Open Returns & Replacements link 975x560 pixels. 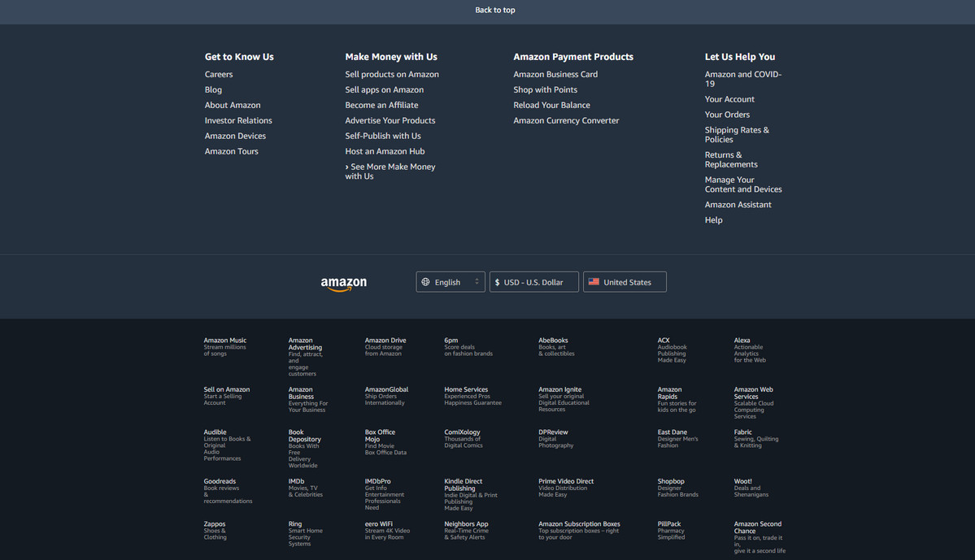[x=730, y=159]
